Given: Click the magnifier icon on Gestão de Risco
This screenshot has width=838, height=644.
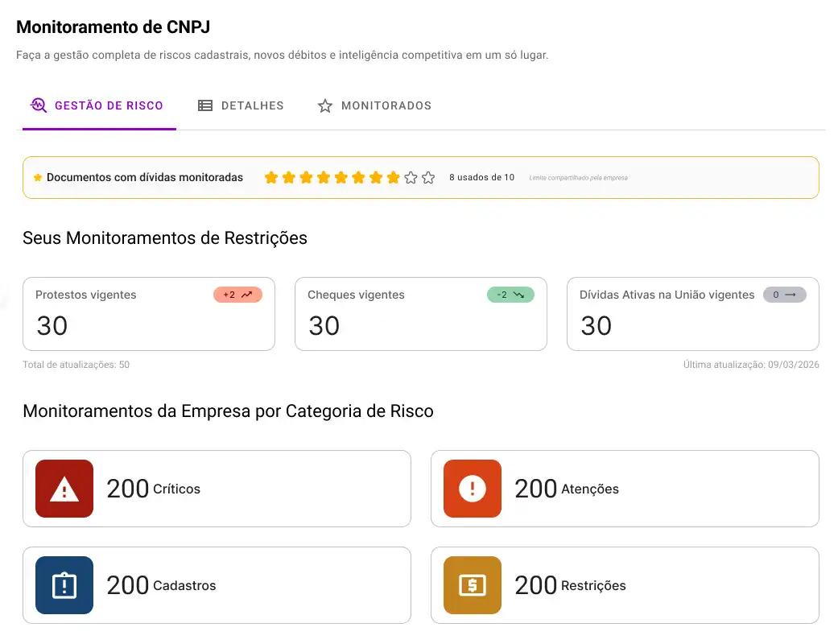Looking at the screenshot, I should click(x=38, y=105).
